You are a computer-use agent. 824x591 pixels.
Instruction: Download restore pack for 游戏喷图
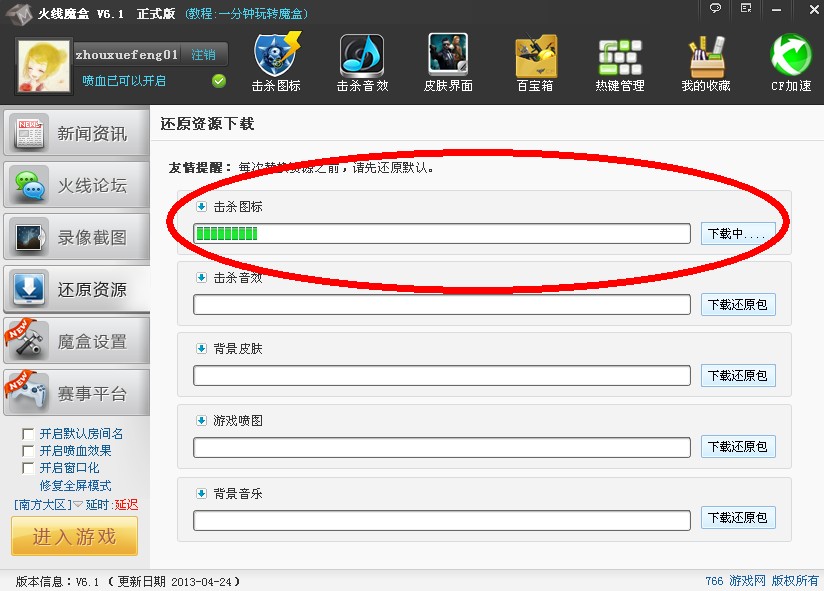tap(738, 447)
